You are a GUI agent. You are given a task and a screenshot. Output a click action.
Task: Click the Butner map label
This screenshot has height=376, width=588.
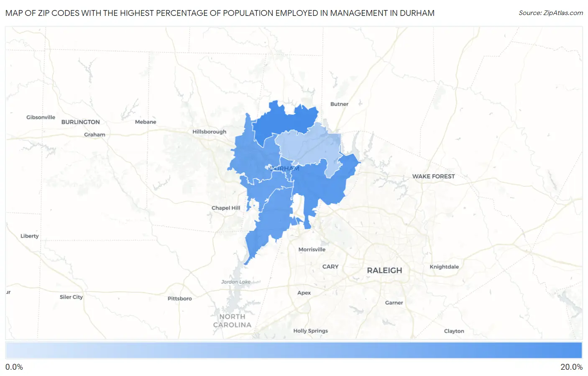click(339, 104)
